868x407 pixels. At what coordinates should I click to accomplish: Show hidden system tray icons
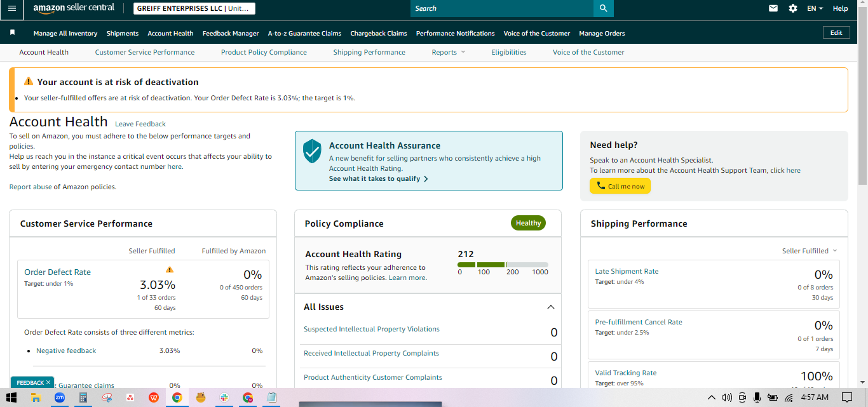[711, 397]
